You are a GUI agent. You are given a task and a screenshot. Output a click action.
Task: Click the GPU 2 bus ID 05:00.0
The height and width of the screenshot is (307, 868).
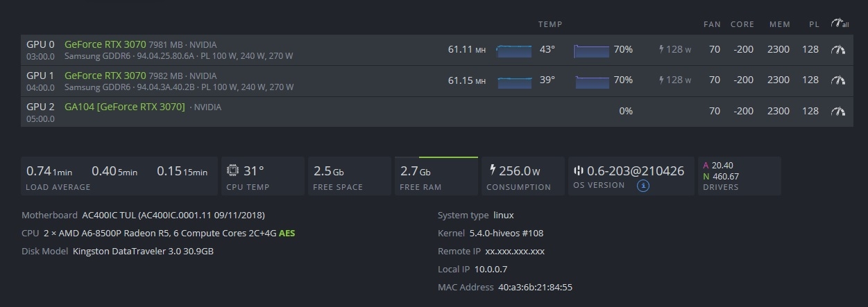(40, 119)
